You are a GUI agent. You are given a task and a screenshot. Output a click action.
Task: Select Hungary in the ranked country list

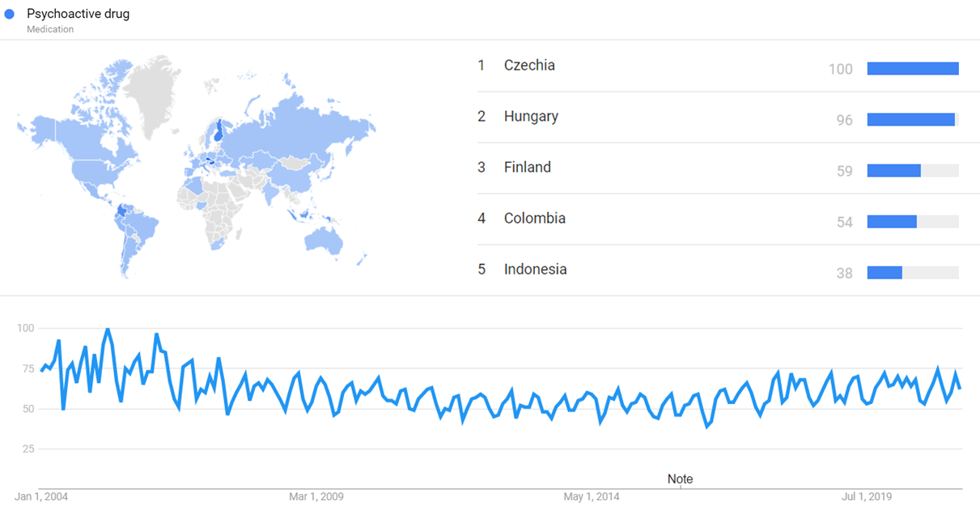[x=531, y=117]
